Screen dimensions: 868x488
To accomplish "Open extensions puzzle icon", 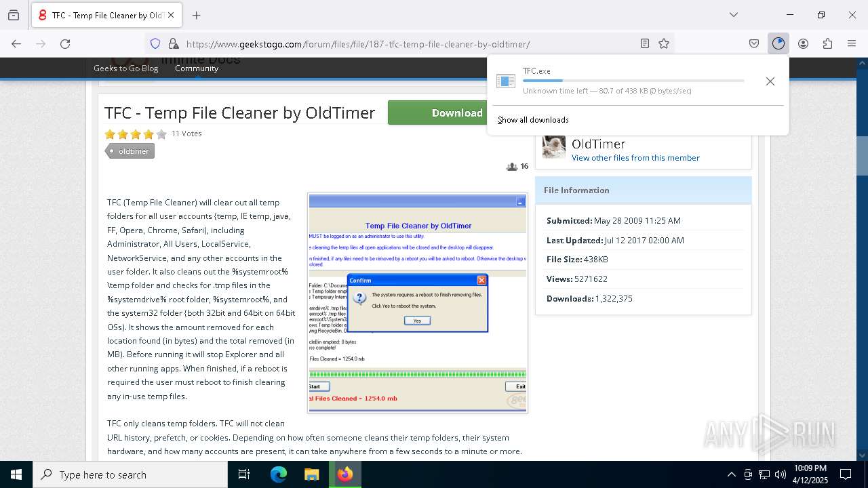I will click(x=827, y=43).
